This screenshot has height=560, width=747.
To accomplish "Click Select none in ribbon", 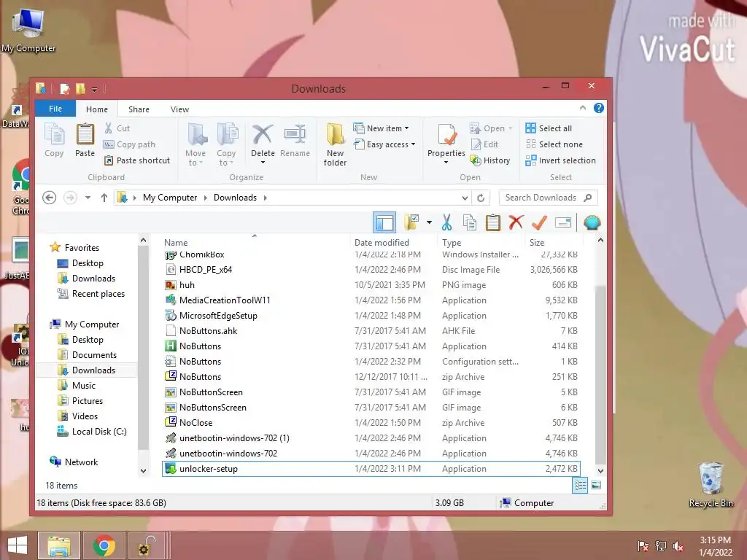I will pyautogui.click(x=554, y=144).
